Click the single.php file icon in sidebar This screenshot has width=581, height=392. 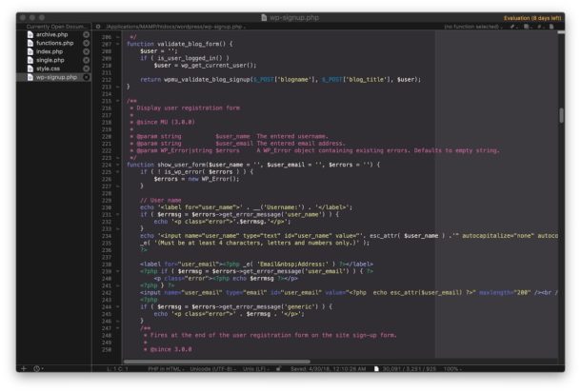(30, 60)
